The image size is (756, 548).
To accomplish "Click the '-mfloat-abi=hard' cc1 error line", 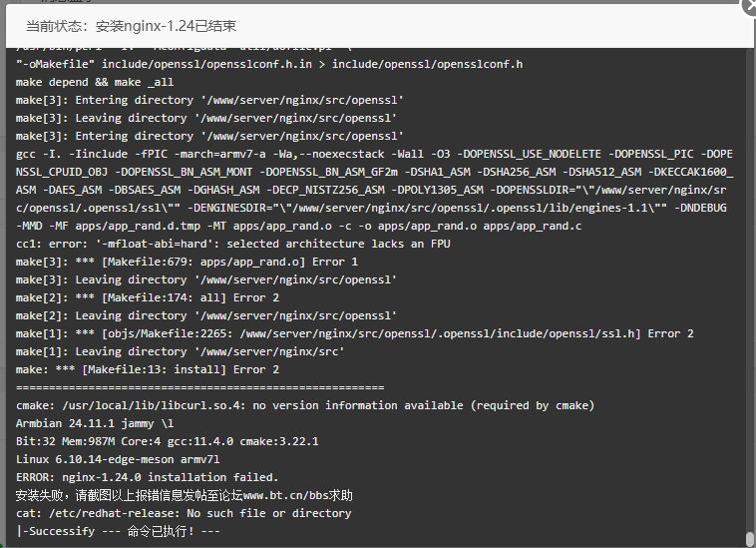I will pyautogui.click(x=232, y=244).
